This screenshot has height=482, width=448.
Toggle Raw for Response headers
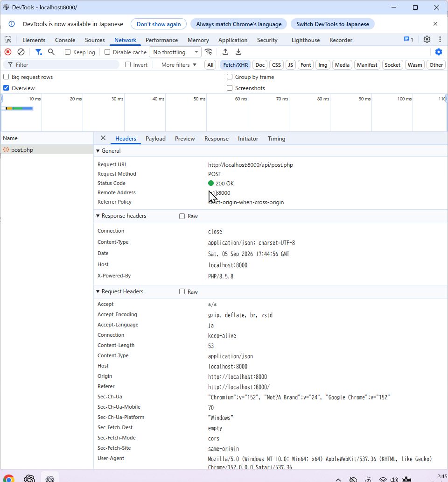[x=182, y=216]
